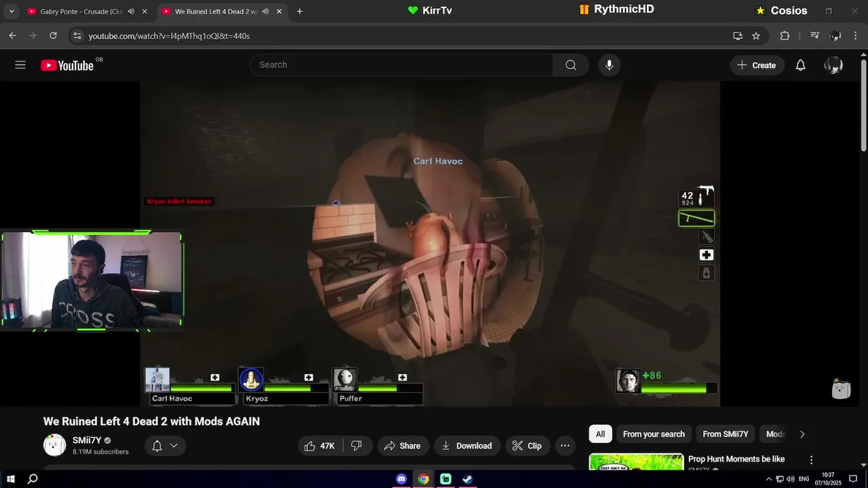Open network status in system tray

tap(780, 479)
